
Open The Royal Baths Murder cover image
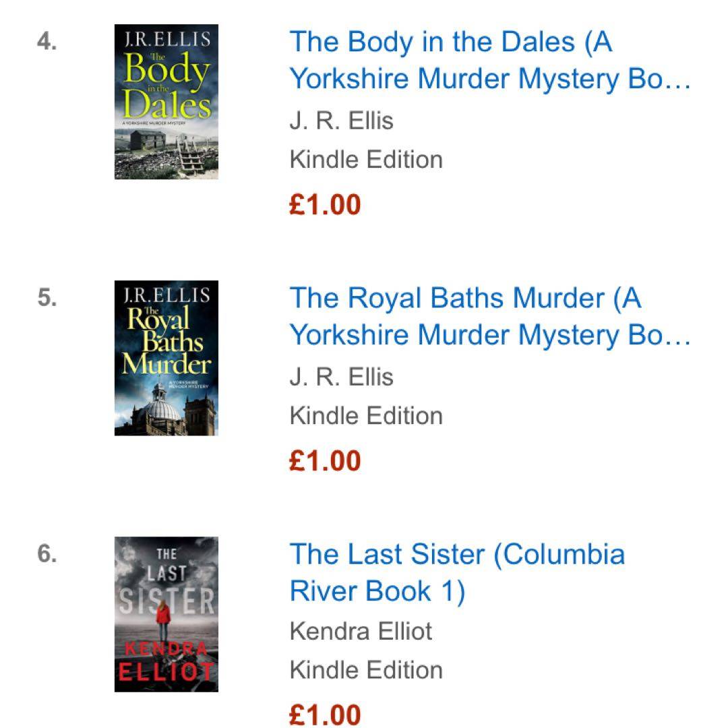point(166,358)
